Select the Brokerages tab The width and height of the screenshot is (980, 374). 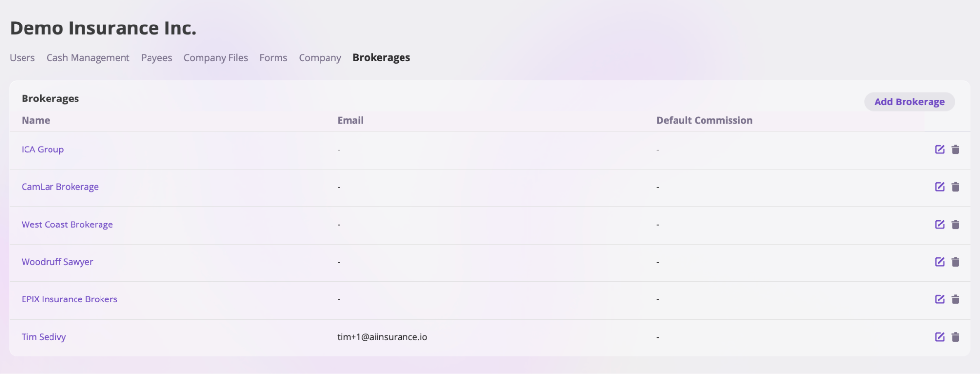381,58
